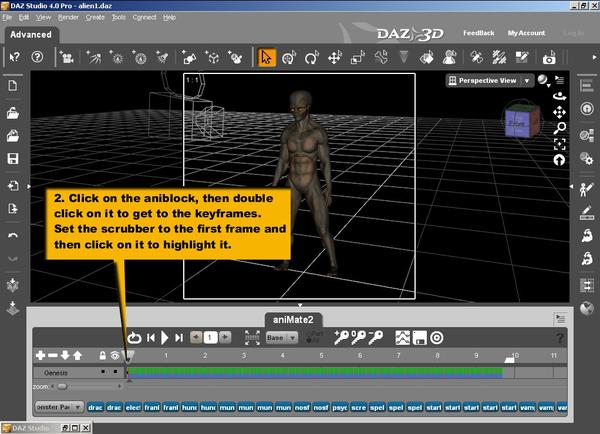Select the elec aniblock
600x434 pixels.
133,408
